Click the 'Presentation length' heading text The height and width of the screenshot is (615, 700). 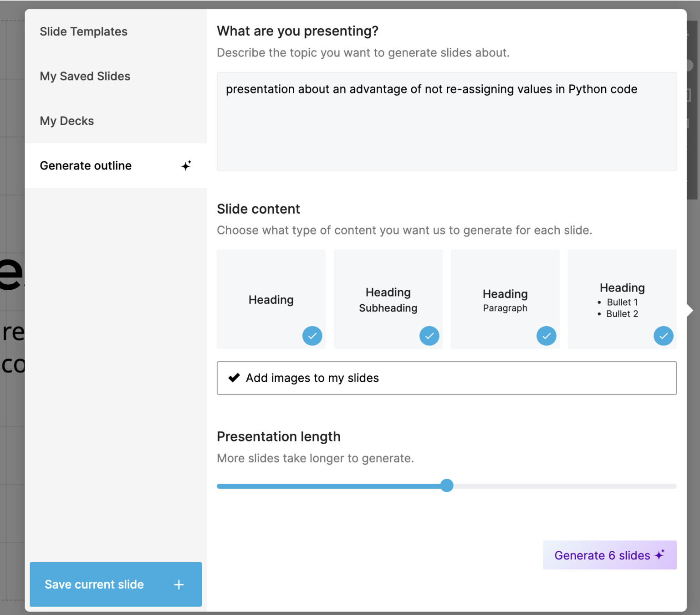pyautogui.click(x=279, y=436)
